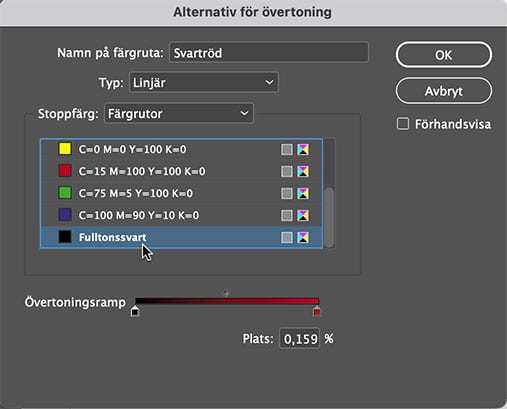Open the Typ Linjär dropdown
The image size is (507, 409).
[204, 82]
